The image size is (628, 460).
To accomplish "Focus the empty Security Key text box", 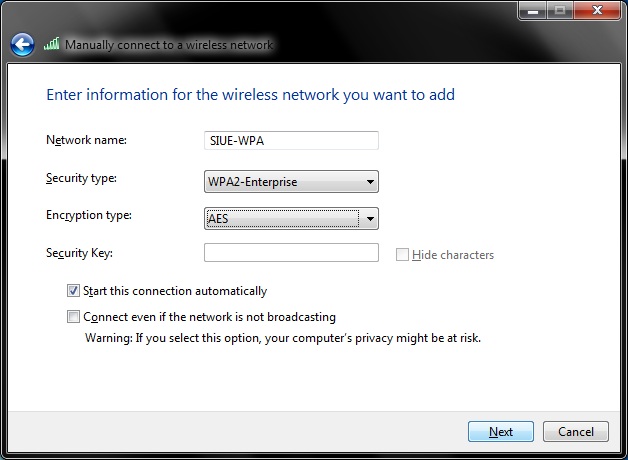I will (291, 253).
